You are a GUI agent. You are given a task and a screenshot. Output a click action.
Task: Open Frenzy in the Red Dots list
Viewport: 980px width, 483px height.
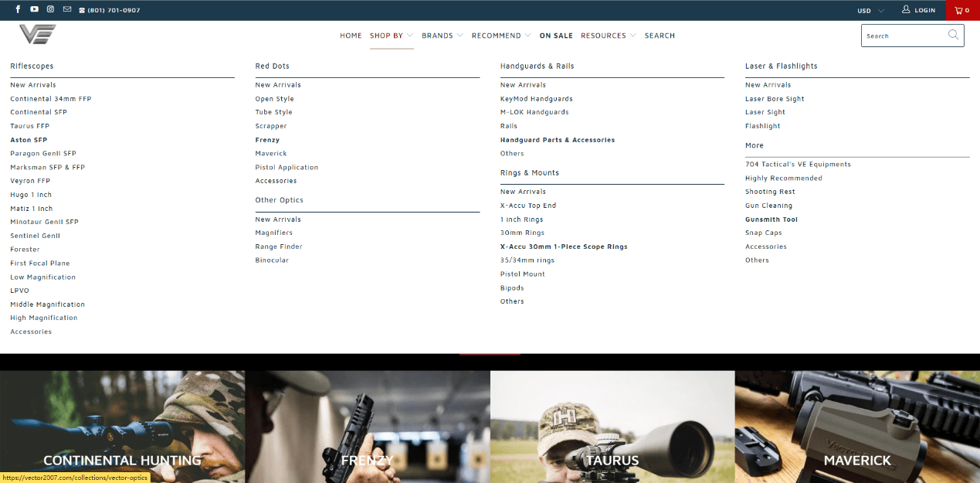coord(268,140)
